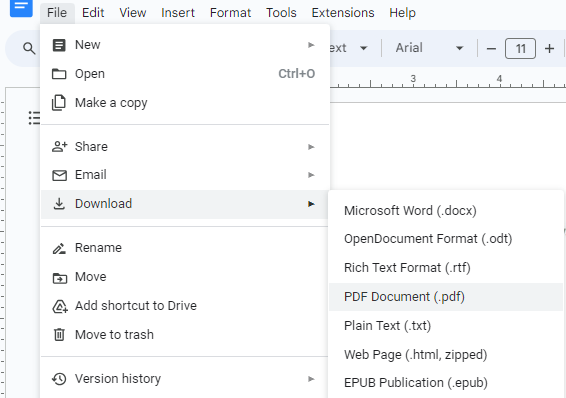Choose Rename from the File menu

[x=185, y=248]
